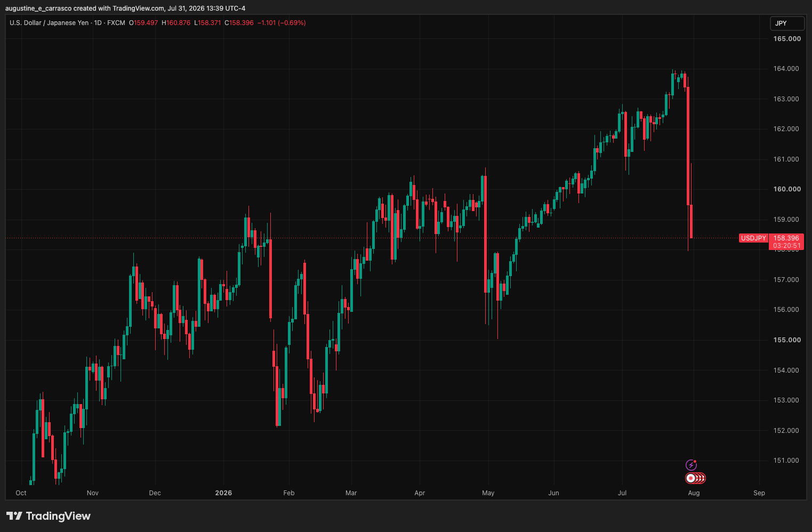
Task: Click the purple lightning latest-news icon
Action: (691, 465)
